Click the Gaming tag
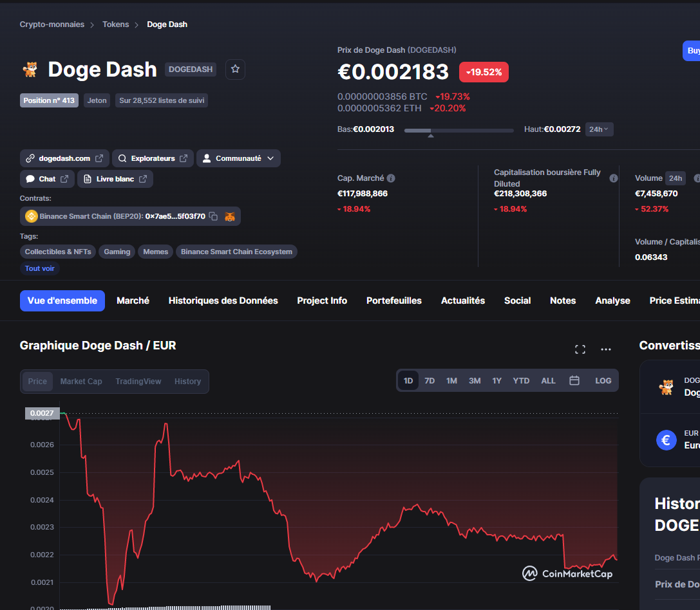 tap(117, 252)
